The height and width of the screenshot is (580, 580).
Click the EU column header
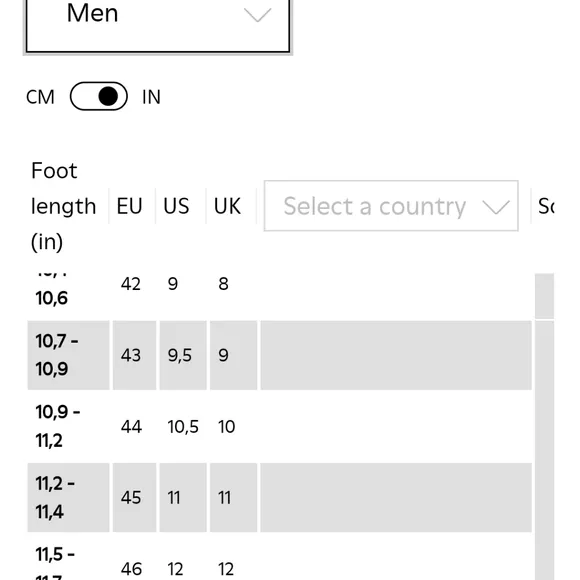click(x=129, y=206)
